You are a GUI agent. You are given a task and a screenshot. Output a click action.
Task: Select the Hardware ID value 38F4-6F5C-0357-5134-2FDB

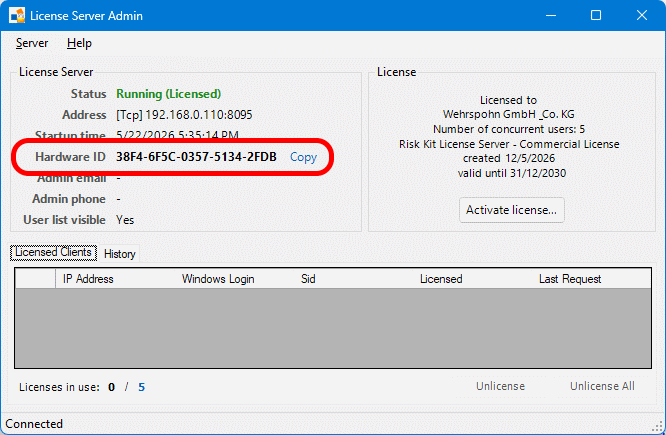(196, 157)
